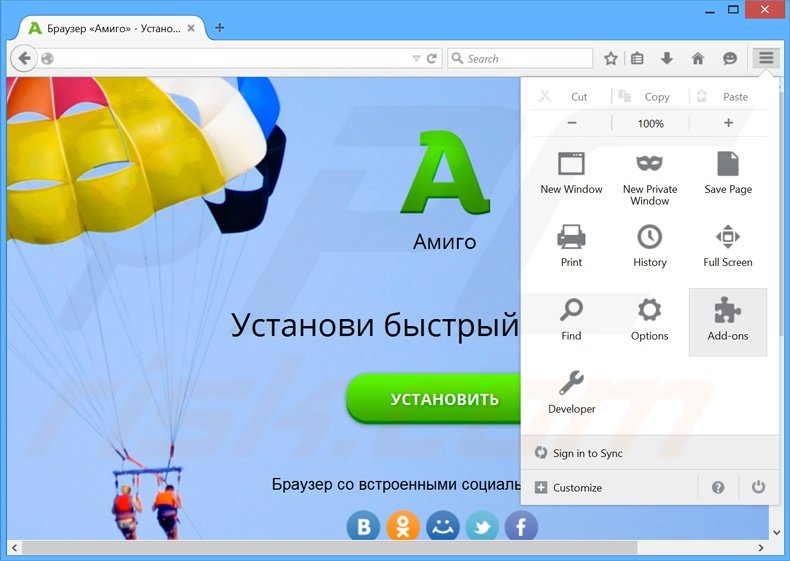Open a new tab with plus button

point(219,28)
